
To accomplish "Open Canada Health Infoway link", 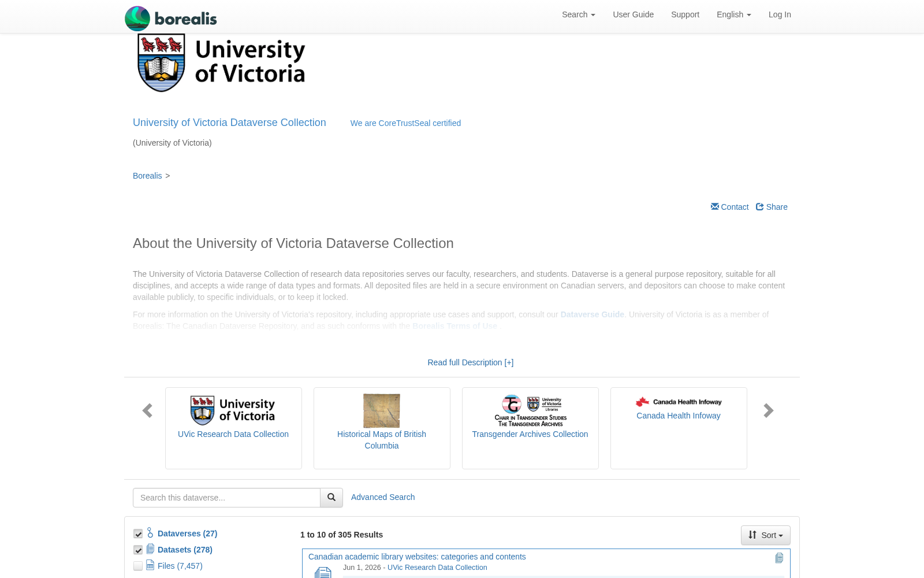I will pyautogui.click(x=679, y=416).
